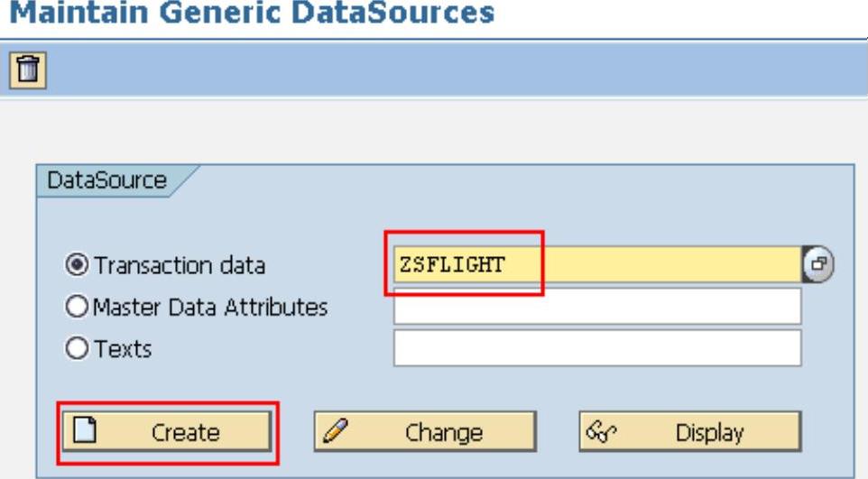Focus the Texts input field

click(x=596, y=348)
